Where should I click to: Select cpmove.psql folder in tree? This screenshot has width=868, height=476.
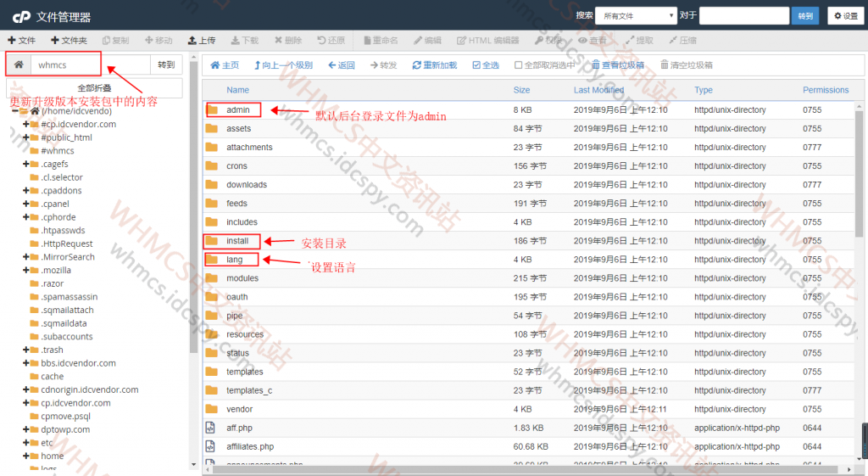[65, 416]
